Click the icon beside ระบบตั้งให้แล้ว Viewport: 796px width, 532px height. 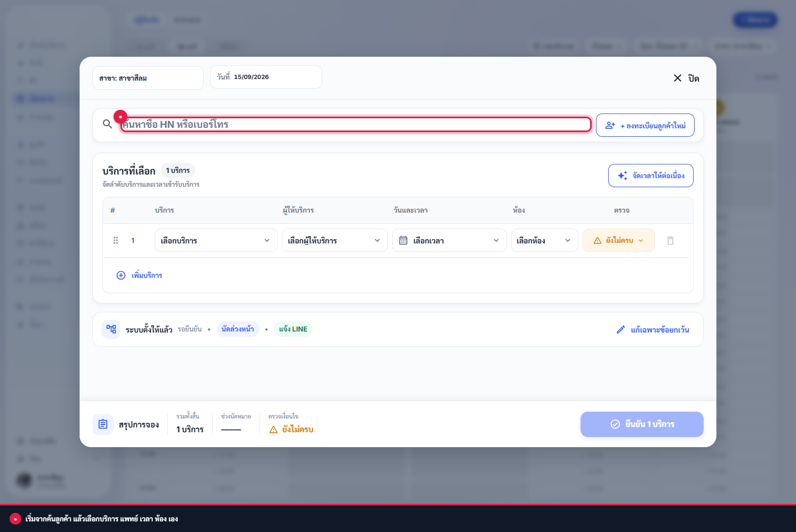tap(111, 329)
